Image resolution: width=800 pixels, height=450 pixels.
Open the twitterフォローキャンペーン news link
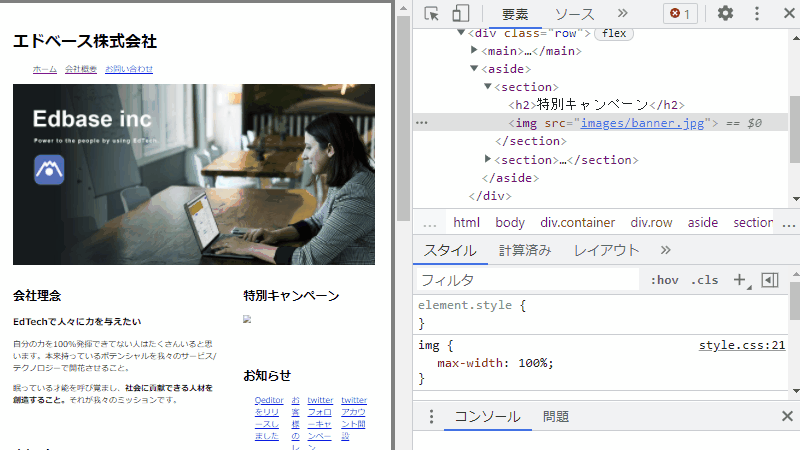(320, 422)
